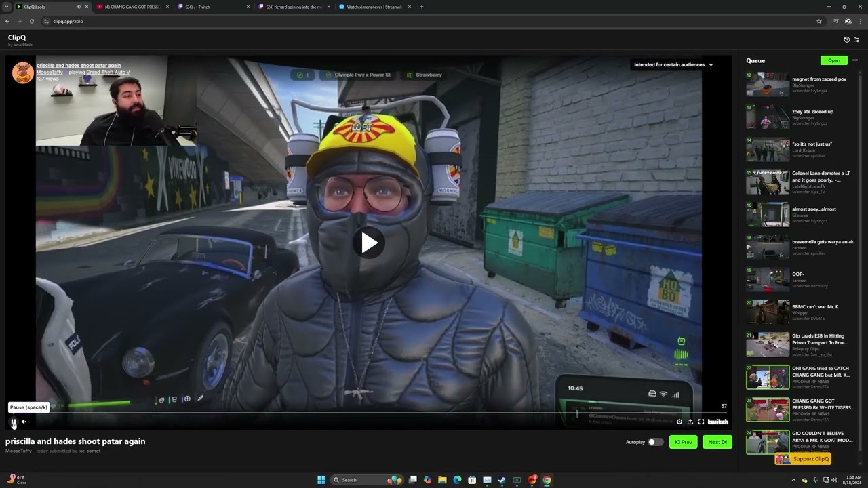Open ClipQ settings sliders icon
Image resolution: width=868 pixels, height=488 pixels.
pos(856,40)
